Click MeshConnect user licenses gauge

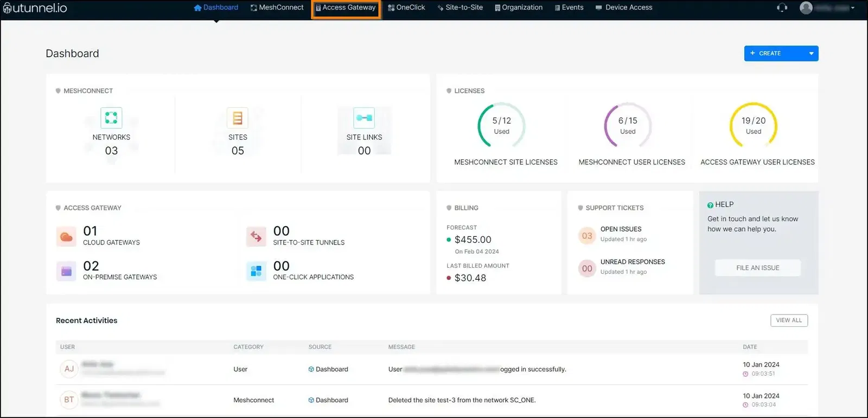(x=628, y=125)
